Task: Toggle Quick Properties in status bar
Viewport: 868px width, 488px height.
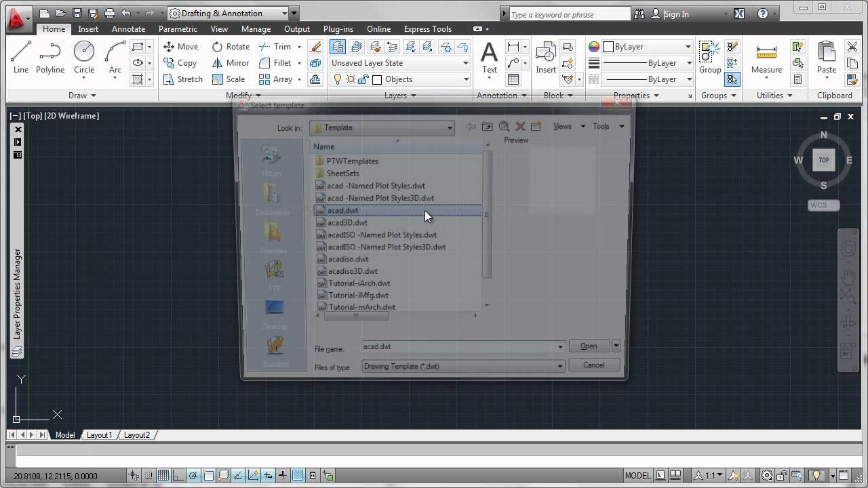Action: coord(313,476)
